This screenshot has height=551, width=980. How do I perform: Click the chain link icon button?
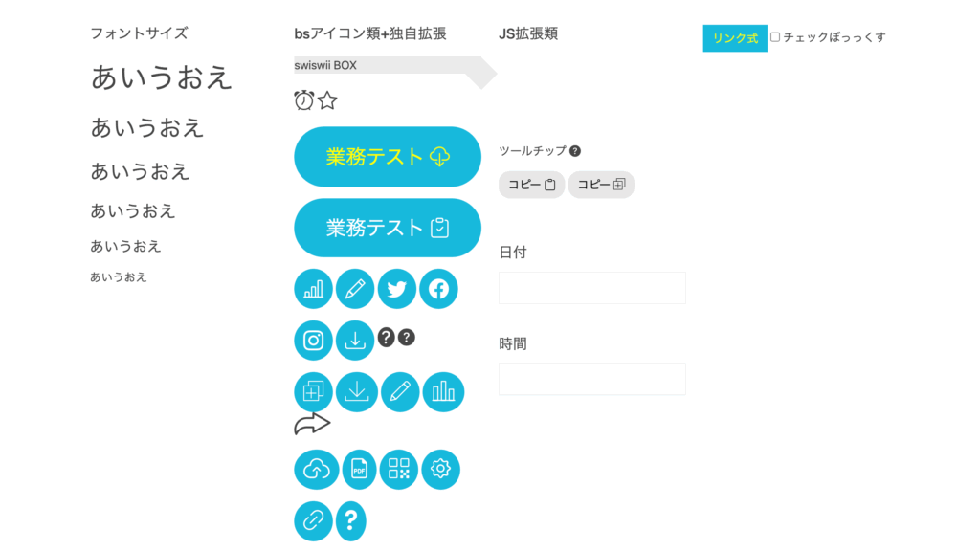point(313,520)
